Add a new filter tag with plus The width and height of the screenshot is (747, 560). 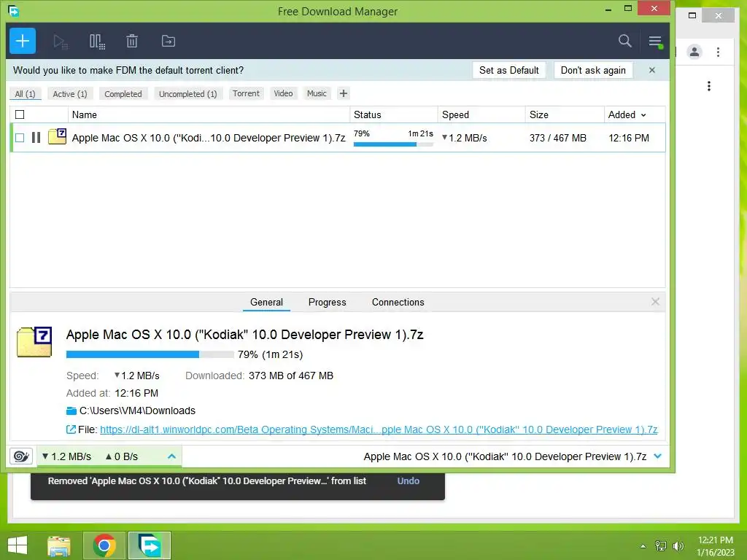pos(344,93)
